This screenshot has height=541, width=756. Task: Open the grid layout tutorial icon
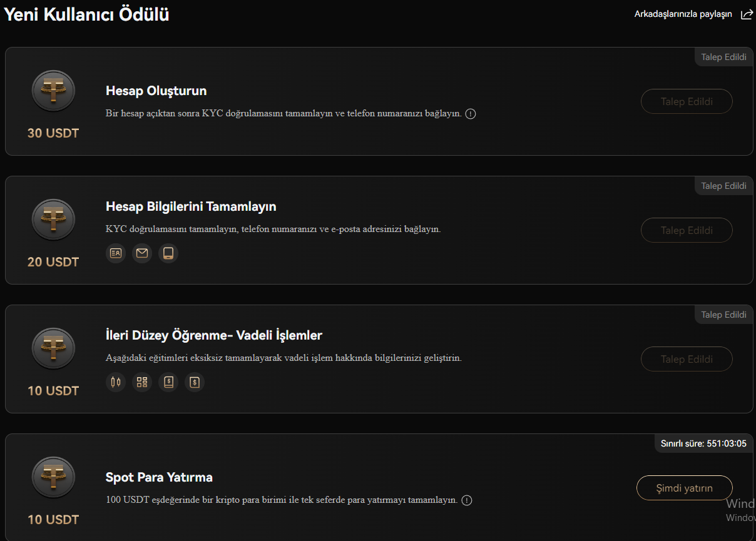142,382
